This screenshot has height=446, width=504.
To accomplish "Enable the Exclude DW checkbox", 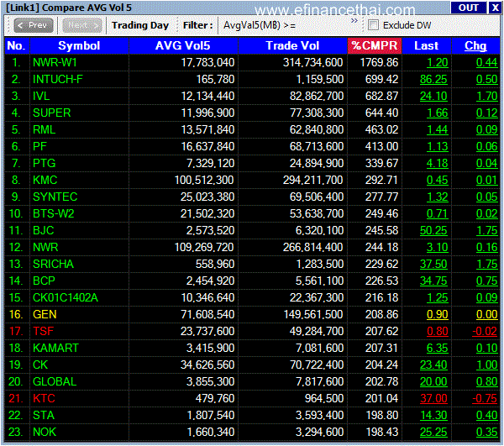I will tap(373, 24).
